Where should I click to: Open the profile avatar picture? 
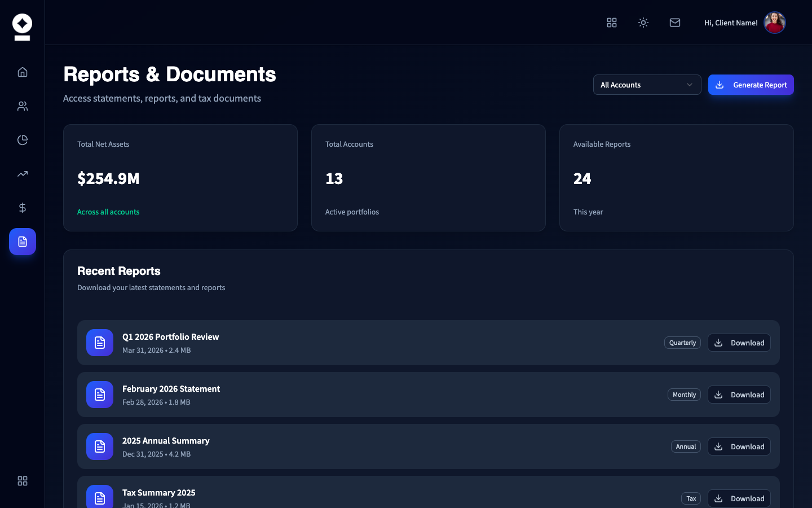(775, 23)
